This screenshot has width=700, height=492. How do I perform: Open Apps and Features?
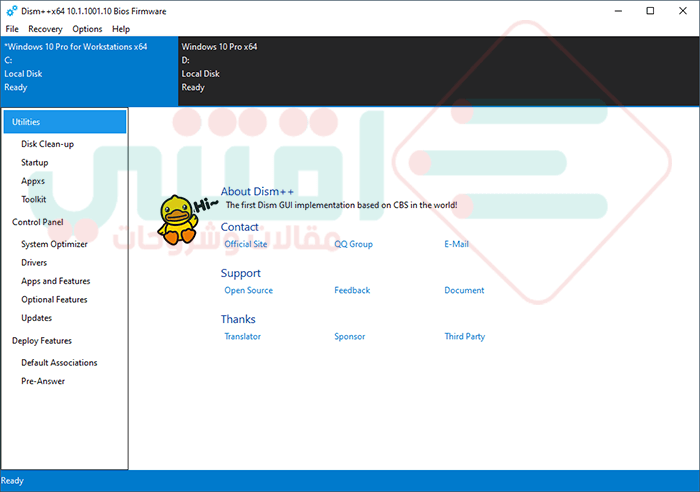pyautogui.click(x=55, y=281)
